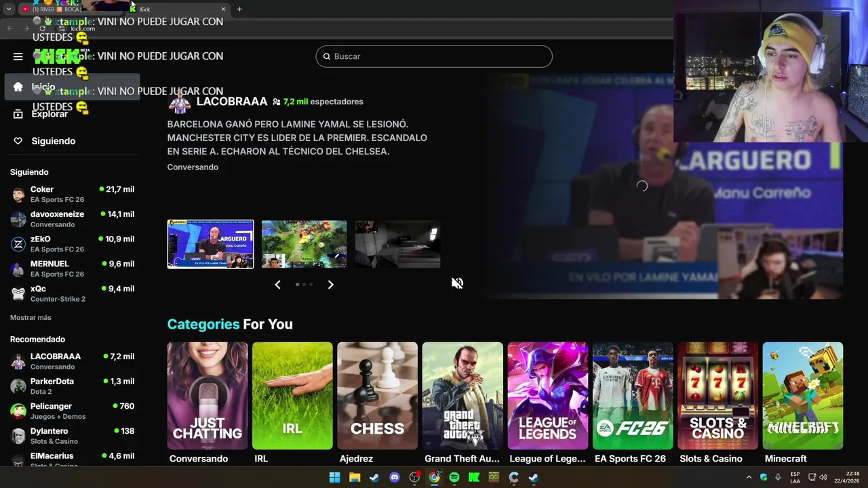Open the Just Chatting category card
Viewport: 868px width, 488px height.
208,396
